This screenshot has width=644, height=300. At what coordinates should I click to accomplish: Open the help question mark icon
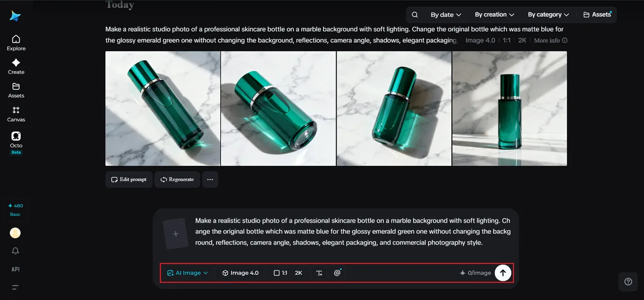pyautogui.click(x=628, y=281)
